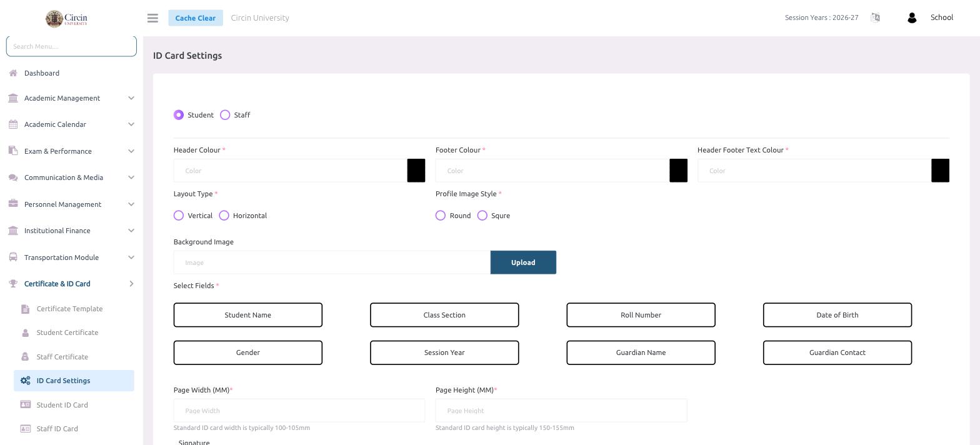980x445 pixels.
Task: Click the Personnel Management briefcase icon
Action: tap(13, 204)
